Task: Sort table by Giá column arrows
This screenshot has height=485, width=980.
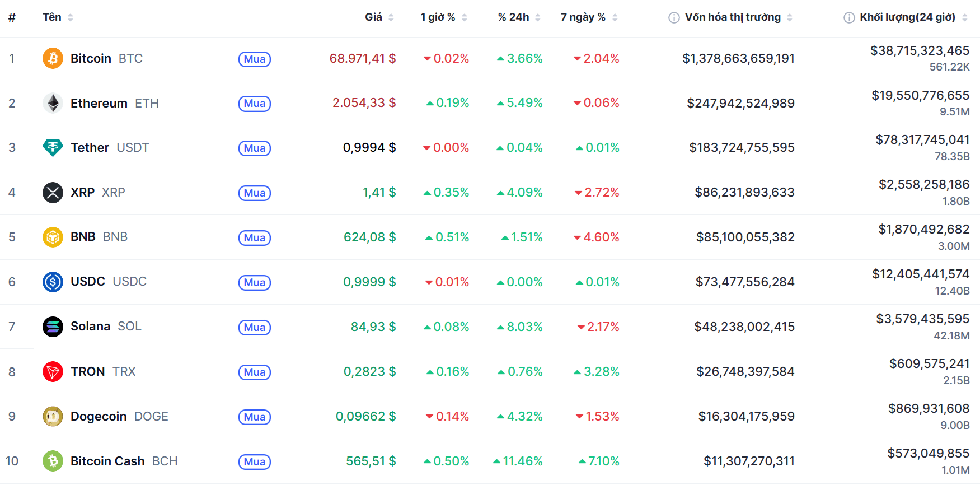Action: pyautogui.click(x=391, y=18)
